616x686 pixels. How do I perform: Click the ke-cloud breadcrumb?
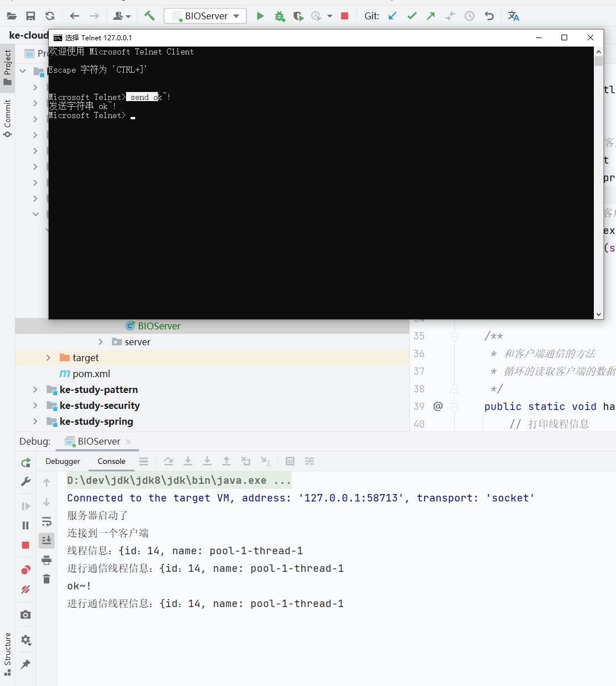click(28, 35)
